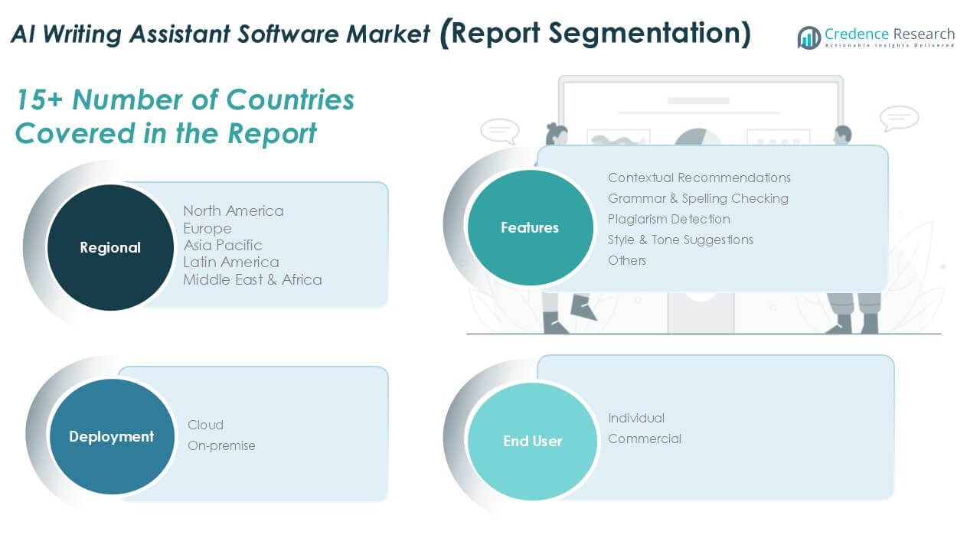The image size is (980, 551).
Task: Click the Europe region entry
Action: (207, 228)
